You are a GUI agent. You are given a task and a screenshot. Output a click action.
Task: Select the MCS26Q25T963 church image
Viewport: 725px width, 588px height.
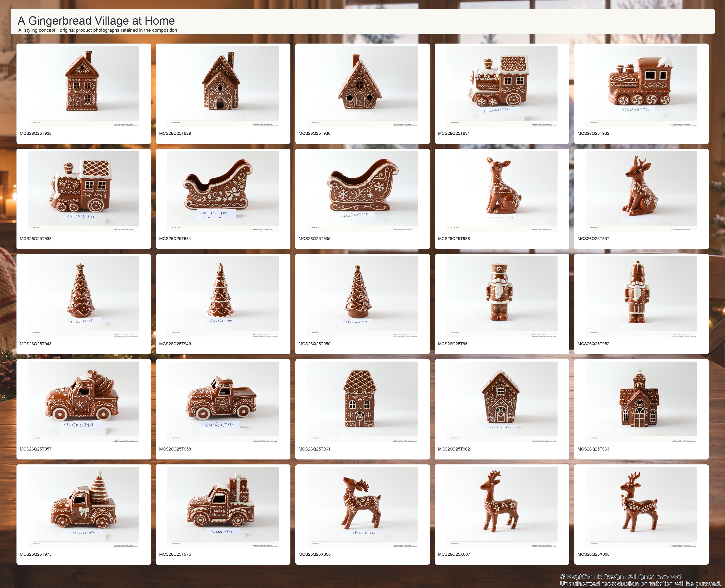pyautogui.click(x=641, y=402)
